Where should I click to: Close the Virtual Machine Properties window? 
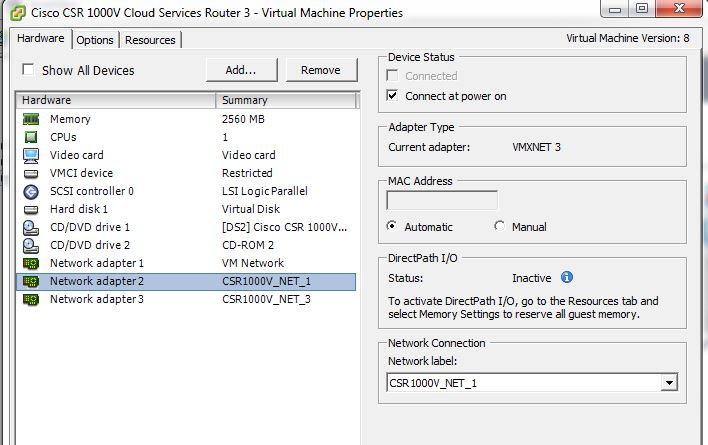click(x=680, y=8)
